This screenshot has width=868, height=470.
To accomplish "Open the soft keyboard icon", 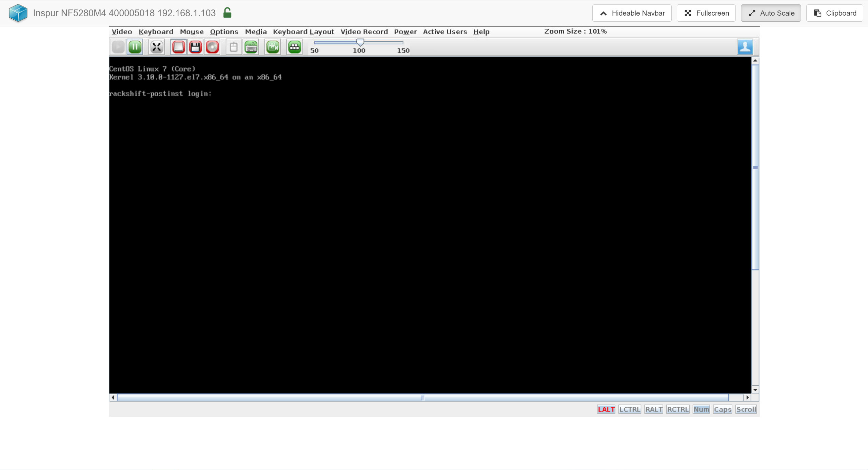I will (251, 47).
